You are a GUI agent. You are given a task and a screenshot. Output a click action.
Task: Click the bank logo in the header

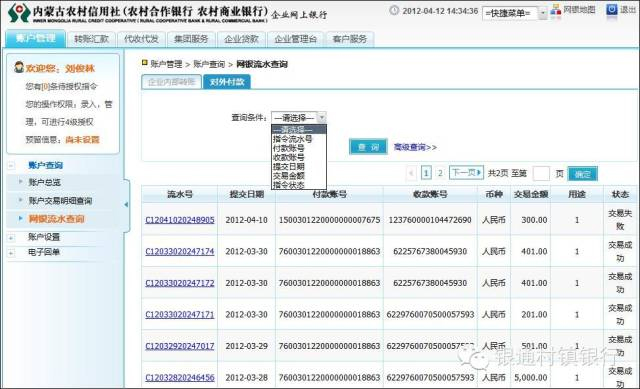coord(19,13)
